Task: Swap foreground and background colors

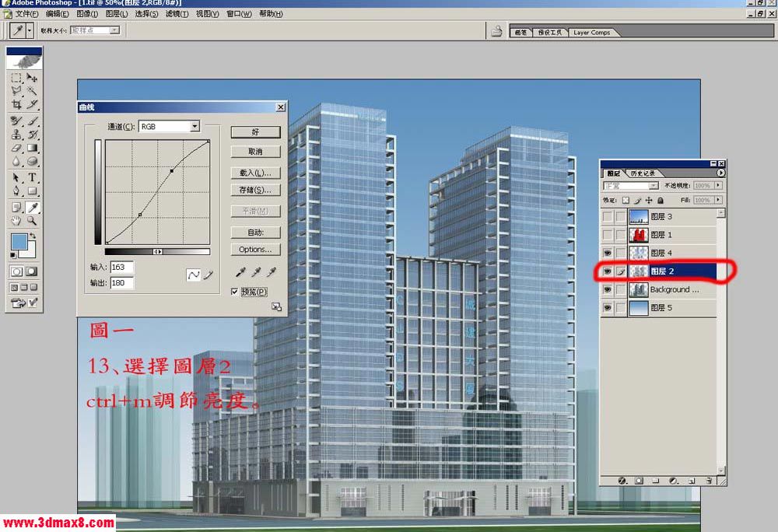Action: [x=33, y=236]
